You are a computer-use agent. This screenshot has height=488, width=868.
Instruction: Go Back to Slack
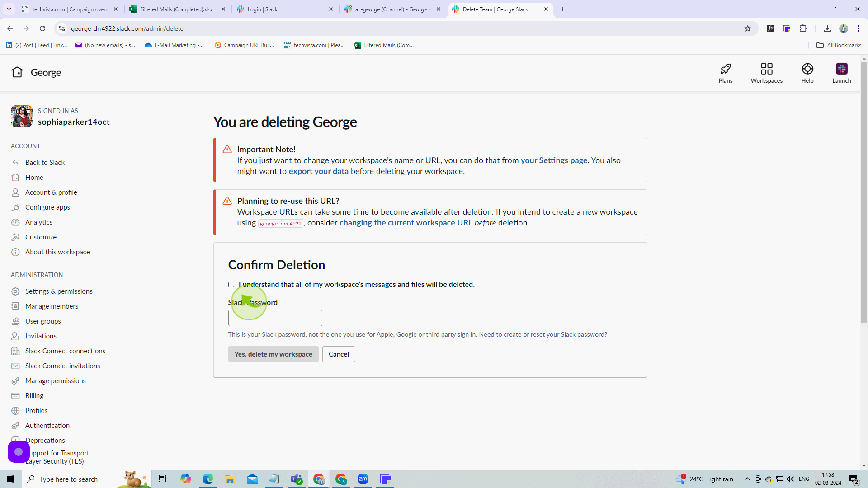click(45, 163)
